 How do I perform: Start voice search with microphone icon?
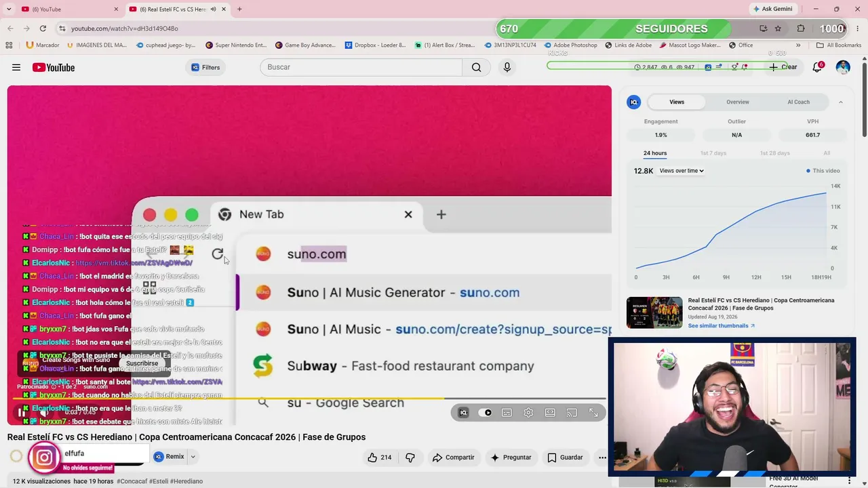coord(507,67)
